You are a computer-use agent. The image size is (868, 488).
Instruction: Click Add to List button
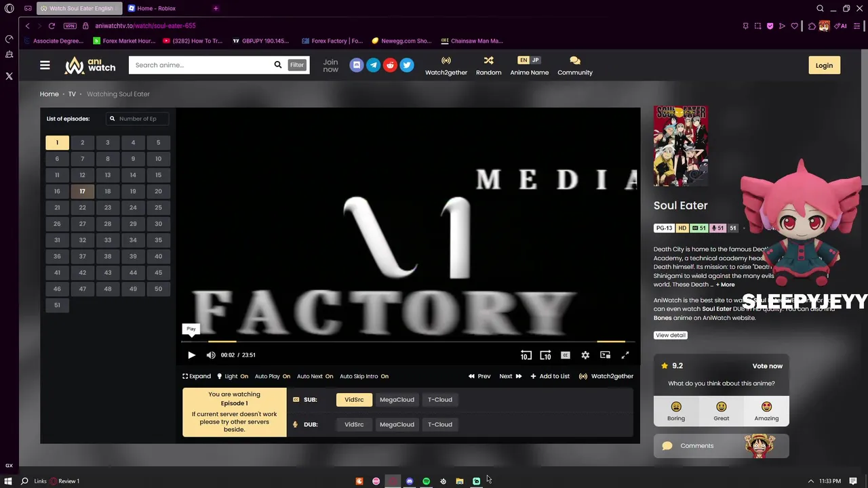coord(550,376)
